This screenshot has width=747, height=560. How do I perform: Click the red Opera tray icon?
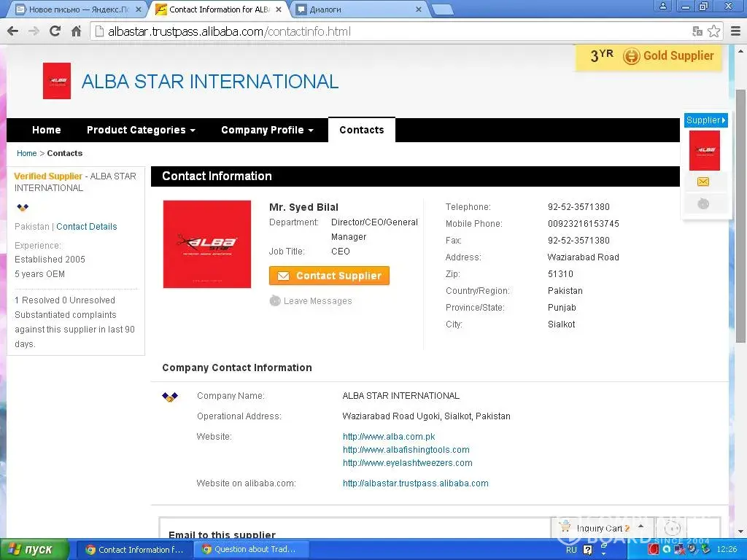click(654, 549)
